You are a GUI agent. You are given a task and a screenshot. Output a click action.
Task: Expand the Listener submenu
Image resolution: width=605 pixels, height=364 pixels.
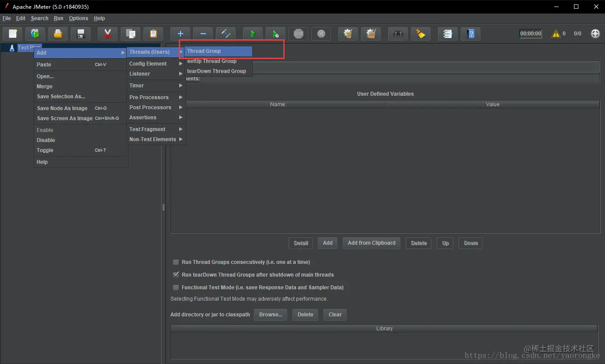pos(156,74)
